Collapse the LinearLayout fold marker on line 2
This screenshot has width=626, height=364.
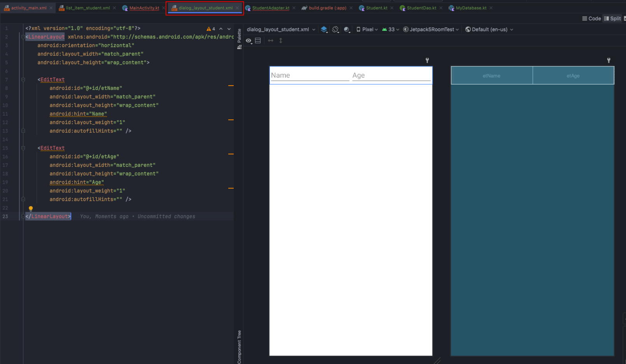23,37
